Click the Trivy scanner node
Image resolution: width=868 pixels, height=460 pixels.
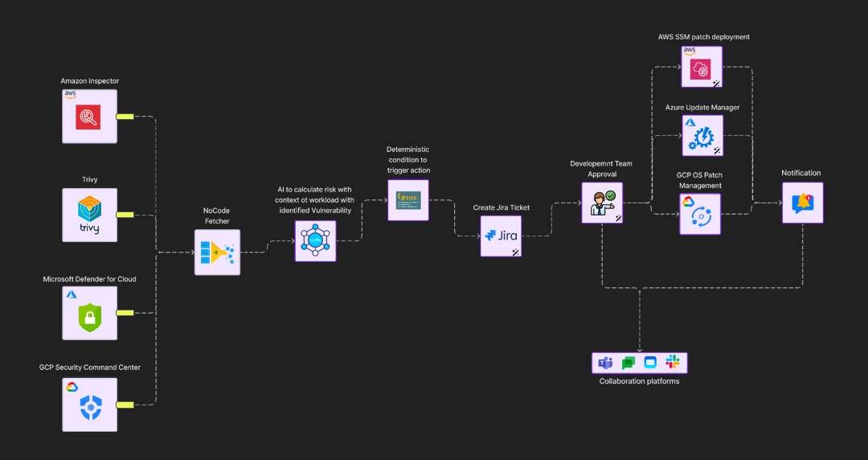(x=90, y=215)
